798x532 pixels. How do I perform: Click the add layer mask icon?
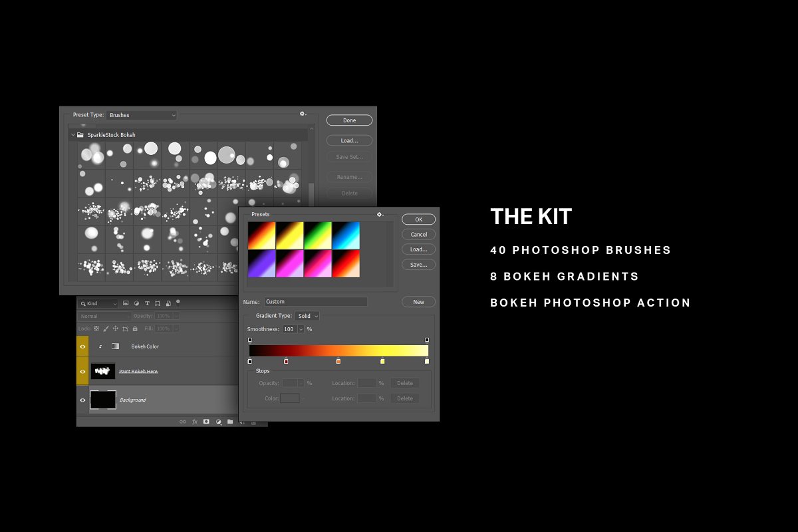(x=206, y=421)
